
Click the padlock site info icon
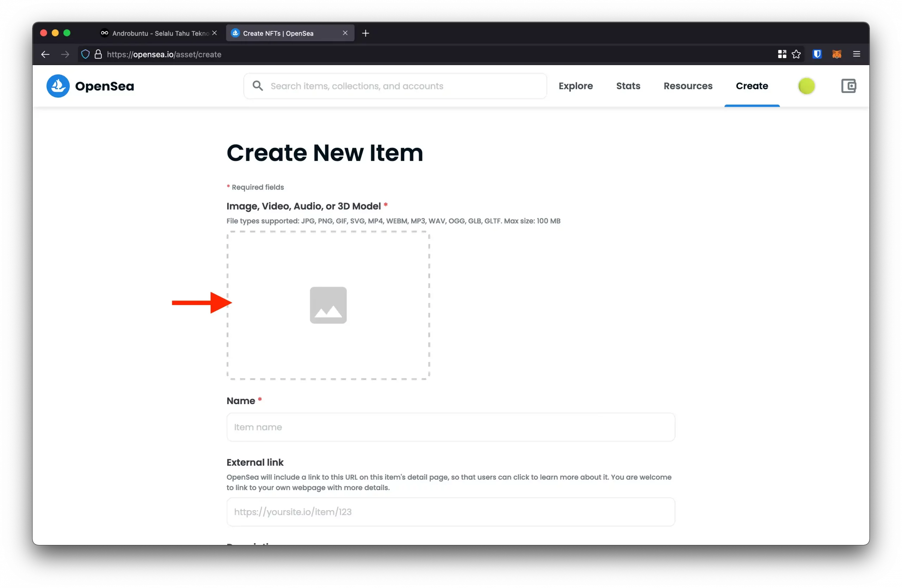click(98, 54)
